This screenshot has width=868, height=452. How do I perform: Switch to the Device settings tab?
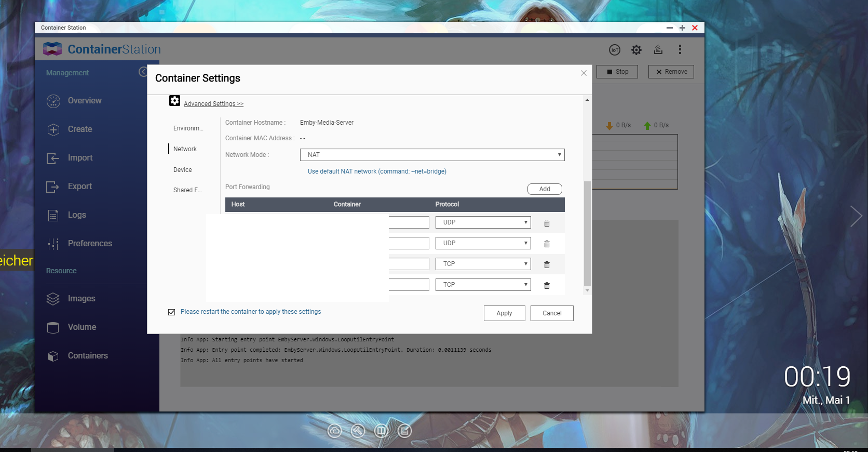click(183, 170)
